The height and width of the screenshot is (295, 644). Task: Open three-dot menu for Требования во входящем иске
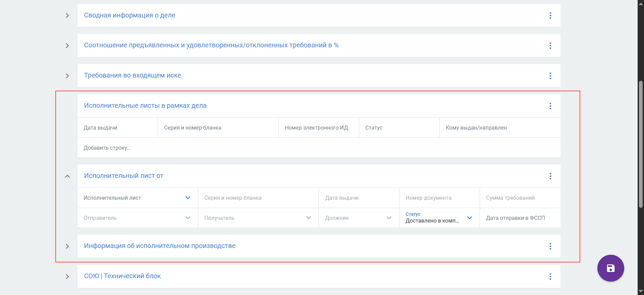[x=550, y=76]
